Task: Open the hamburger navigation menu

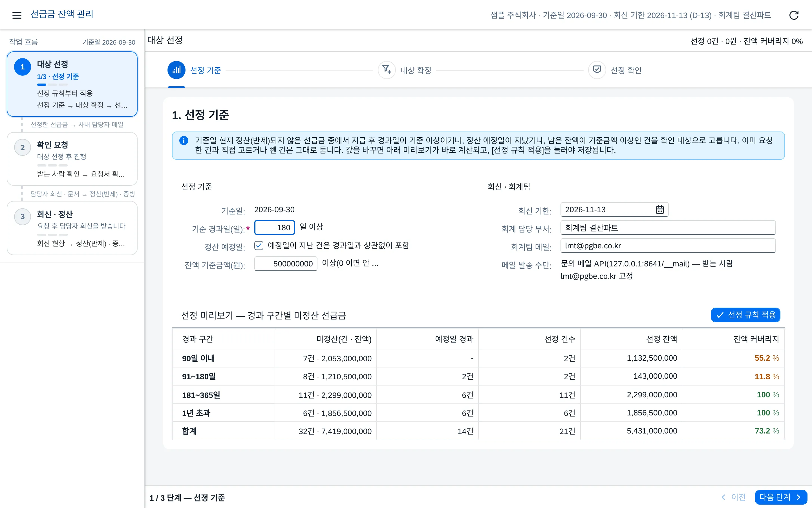Action: [x=17, y=15]
